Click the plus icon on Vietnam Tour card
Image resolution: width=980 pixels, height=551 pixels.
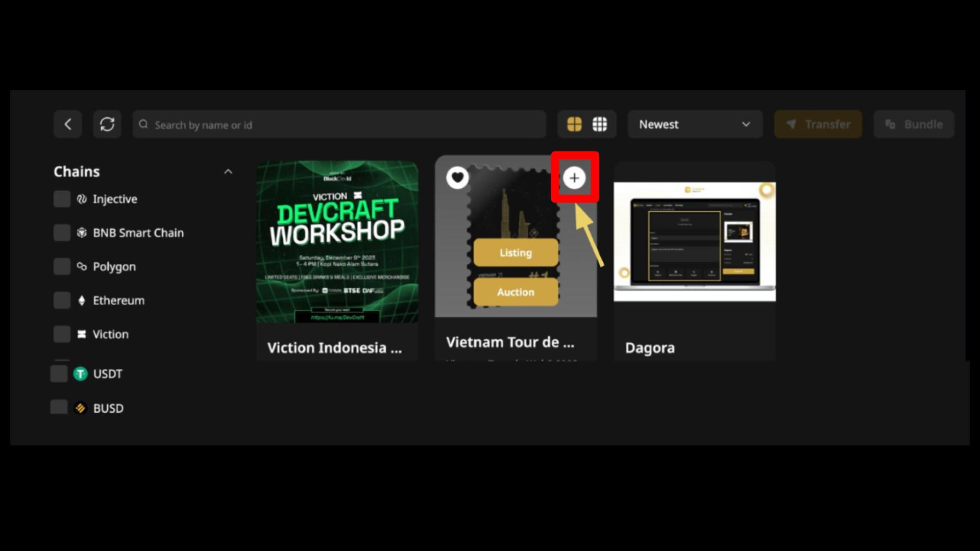[574, 178]
